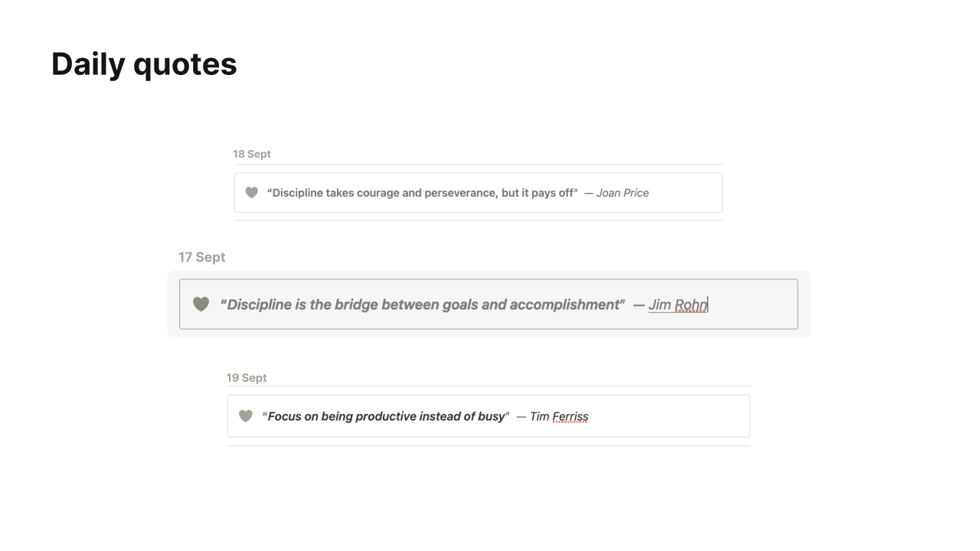Click the heart icon in the Jim Rohn quote

pyautogui.click(x=201, y=305)
